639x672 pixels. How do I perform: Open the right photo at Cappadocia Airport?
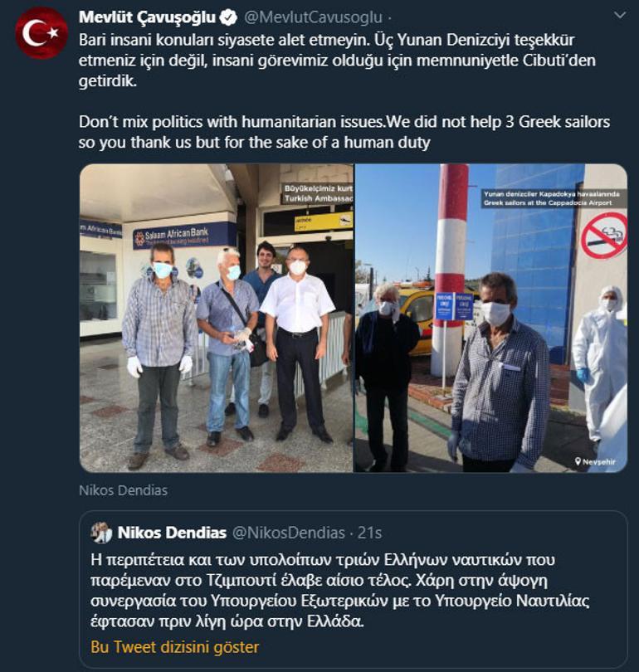(491, 318)
